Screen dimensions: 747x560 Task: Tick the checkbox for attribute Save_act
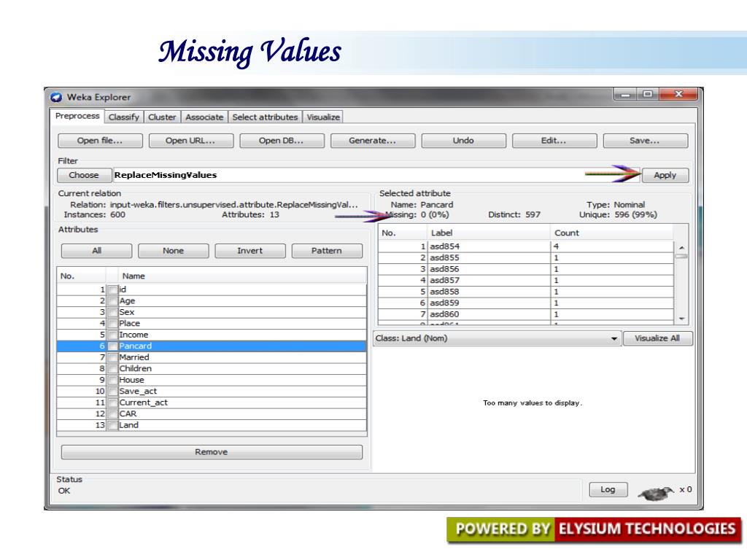point(112,392)
